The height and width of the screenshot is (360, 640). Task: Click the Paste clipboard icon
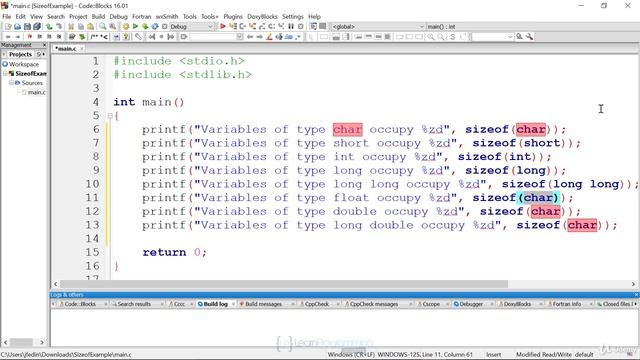(x=91, y=27)
